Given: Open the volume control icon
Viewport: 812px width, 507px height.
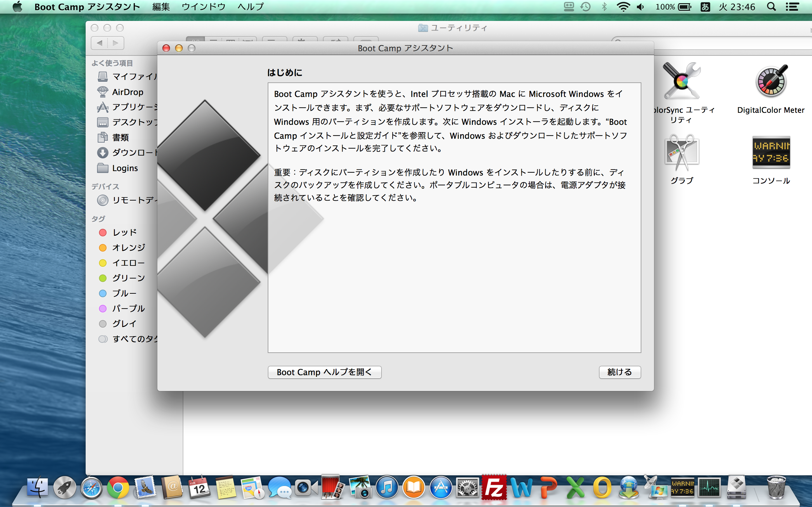Looking at the screenshot, I should (x=640, y=7).
